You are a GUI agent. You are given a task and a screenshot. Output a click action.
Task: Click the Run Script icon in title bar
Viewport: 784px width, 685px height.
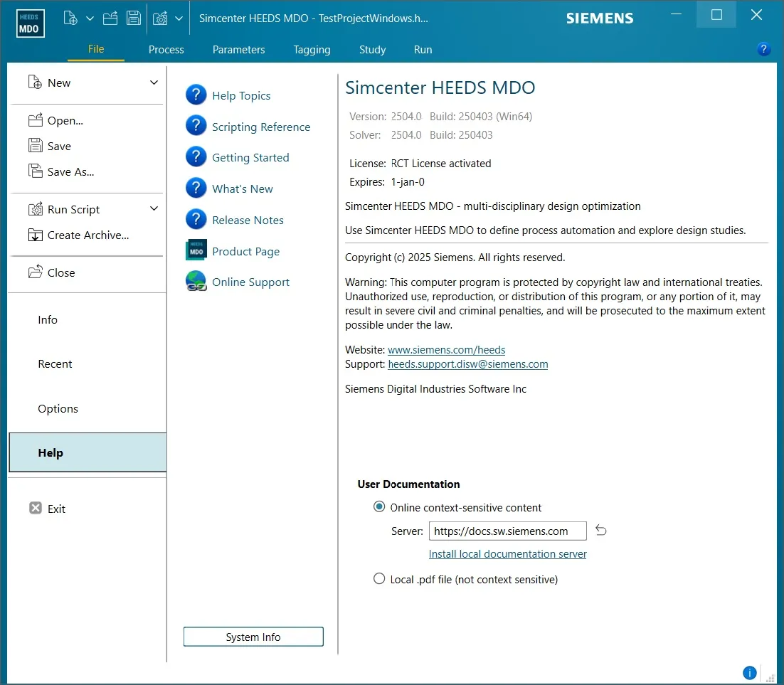[160, 18]
